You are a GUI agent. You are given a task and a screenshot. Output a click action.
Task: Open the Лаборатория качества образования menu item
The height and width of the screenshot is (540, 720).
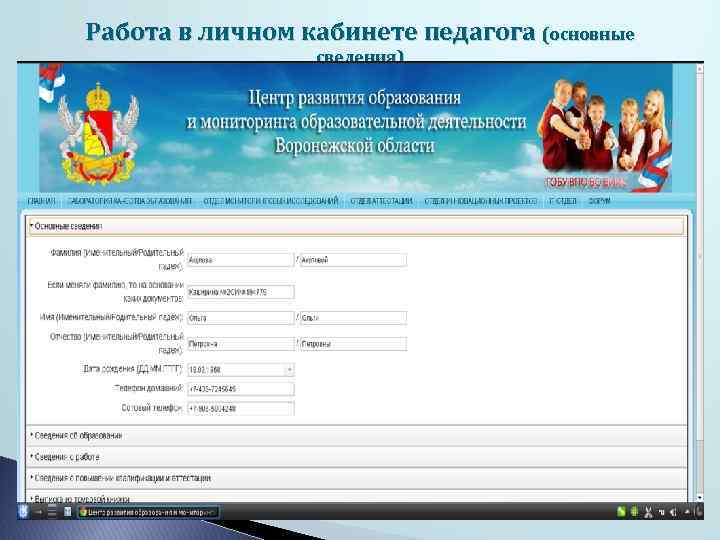pos(129,201)
